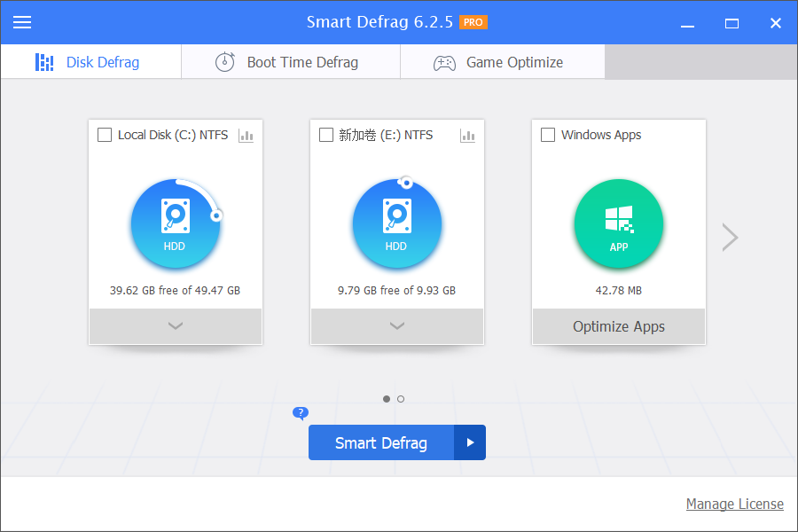Switch to the Disk Defrag tab

[90, 62]
